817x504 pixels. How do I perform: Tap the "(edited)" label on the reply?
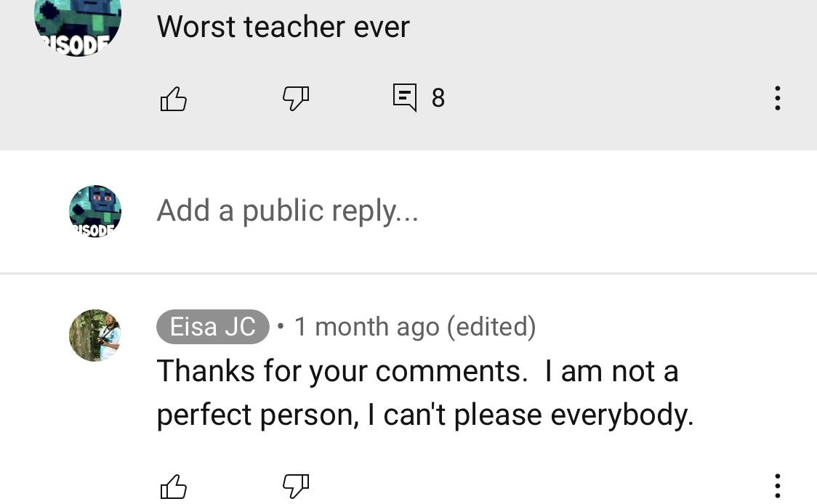click(x=491, y=327)
